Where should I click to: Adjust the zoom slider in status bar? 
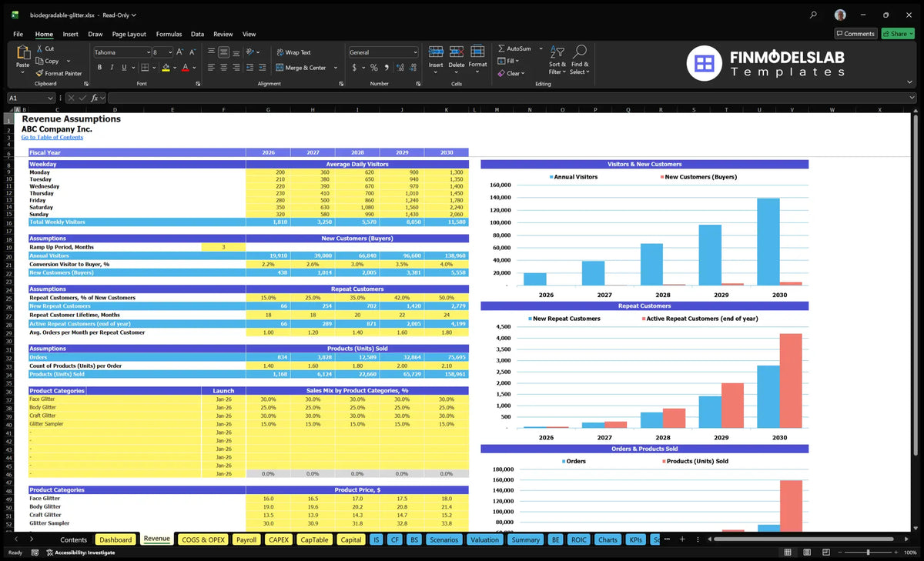pos(868,553)
